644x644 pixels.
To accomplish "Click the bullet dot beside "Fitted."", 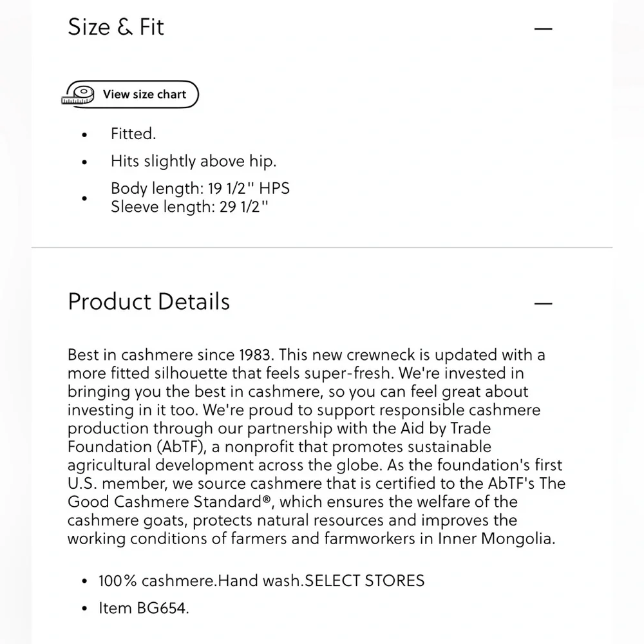I will click(84, 135).
